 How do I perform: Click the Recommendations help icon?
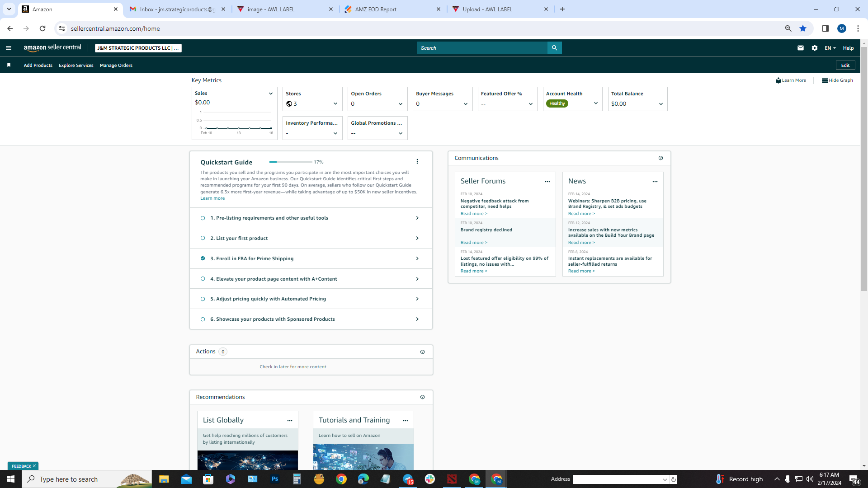click(x=422, y=397)
